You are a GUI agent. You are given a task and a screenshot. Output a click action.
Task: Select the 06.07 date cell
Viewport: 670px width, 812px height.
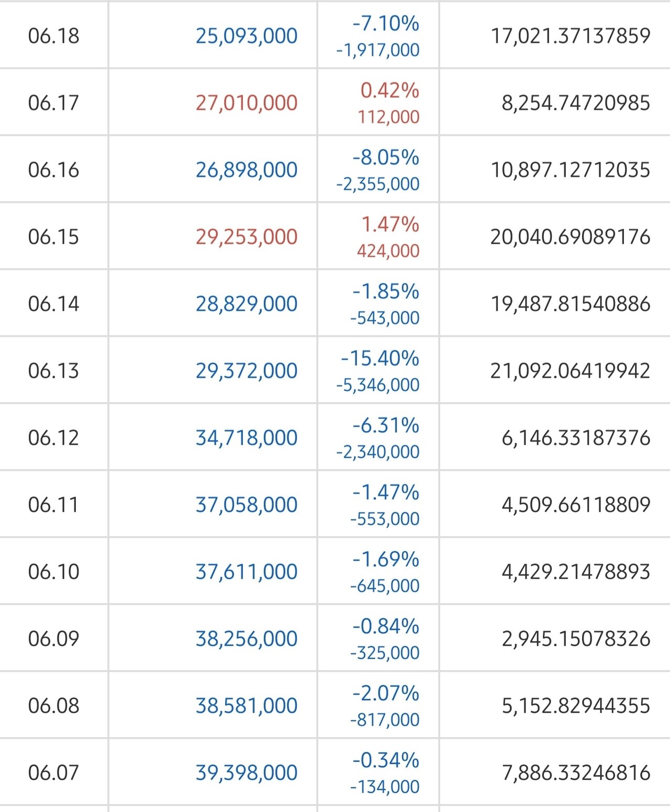pos(53,772)
